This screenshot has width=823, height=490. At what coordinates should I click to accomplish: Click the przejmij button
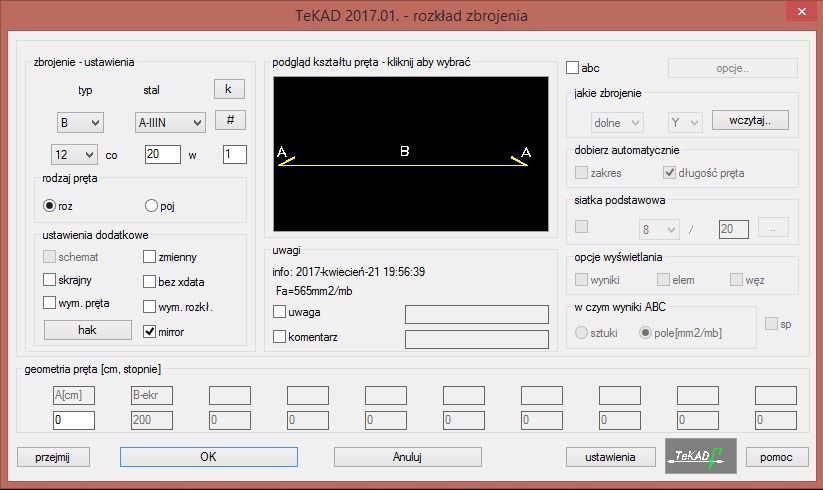(53, 457)
